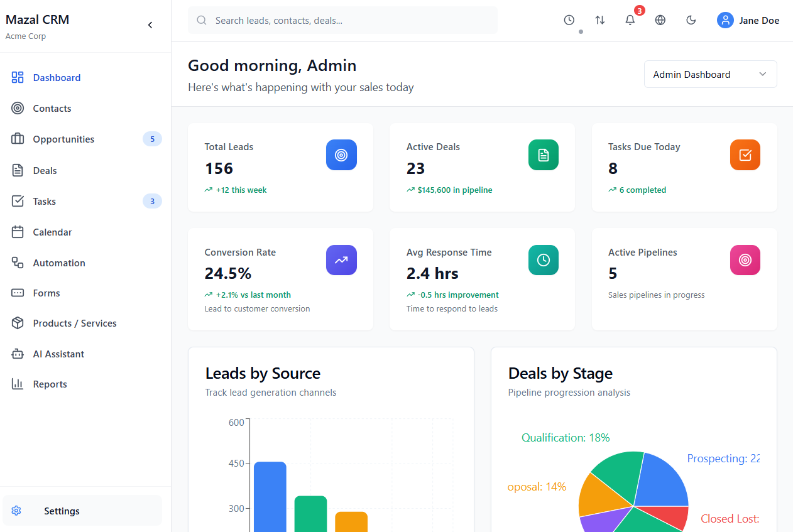Go to Contacts in the sidebar

(52, 109)
